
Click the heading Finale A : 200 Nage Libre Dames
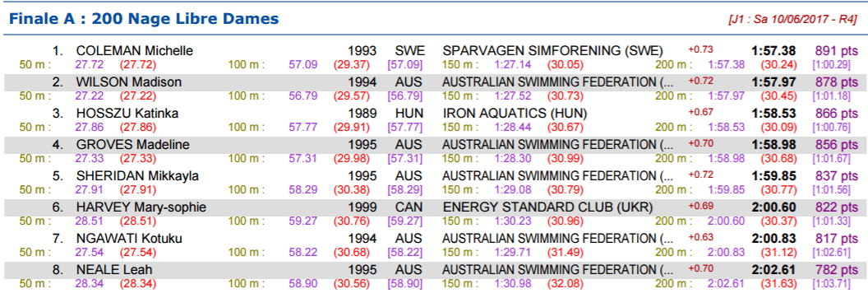[x=144, y=20]
